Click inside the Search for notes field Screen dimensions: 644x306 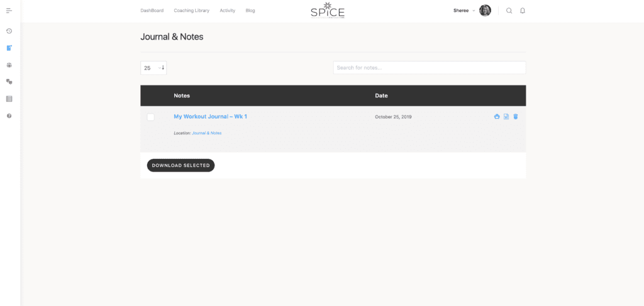pyautogui.click(x=429, y=68)
